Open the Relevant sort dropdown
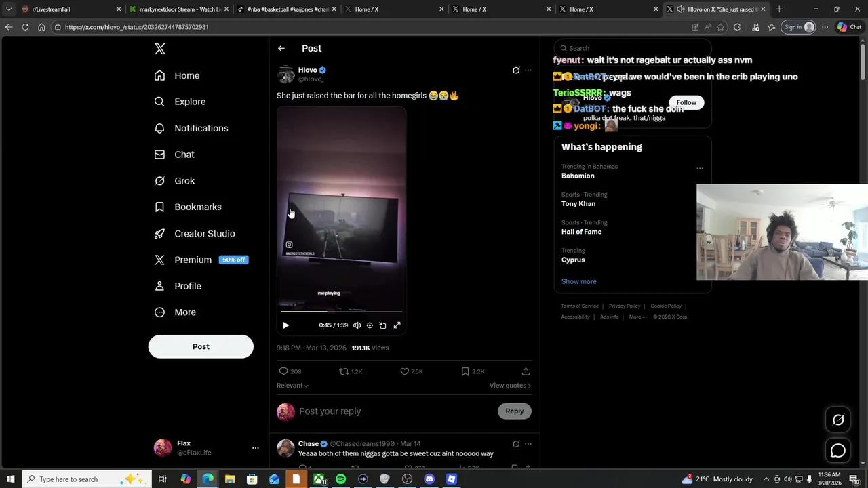Screen dimensions: 868x488 pyautogui.click(x=292, y=386)
